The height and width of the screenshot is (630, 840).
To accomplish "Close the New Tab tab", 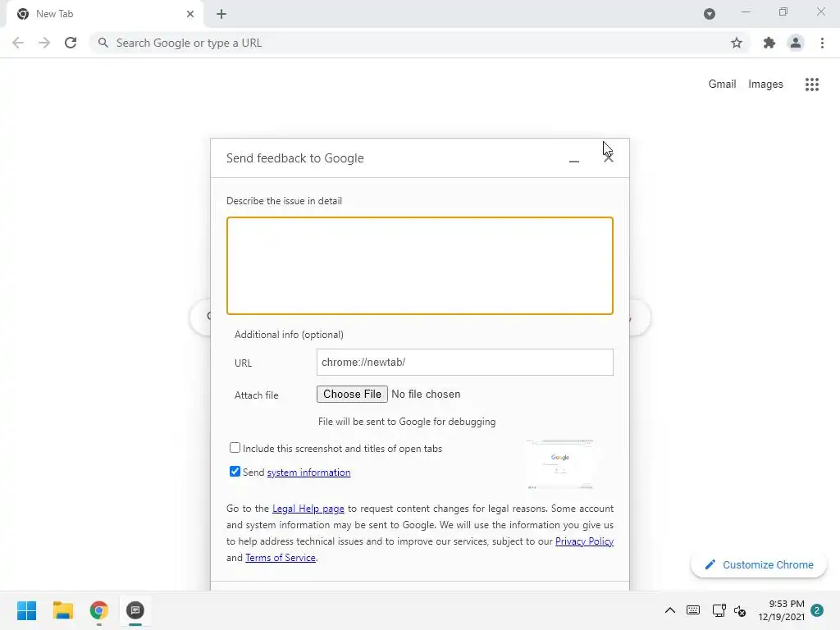I will [190, 14].
